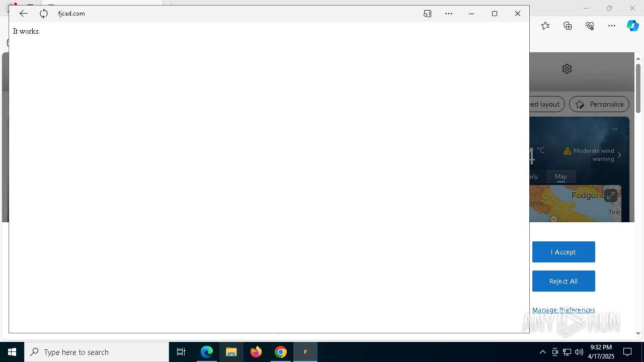Click the Personalise button
The image size is (644, 362).
pos(599,104)
